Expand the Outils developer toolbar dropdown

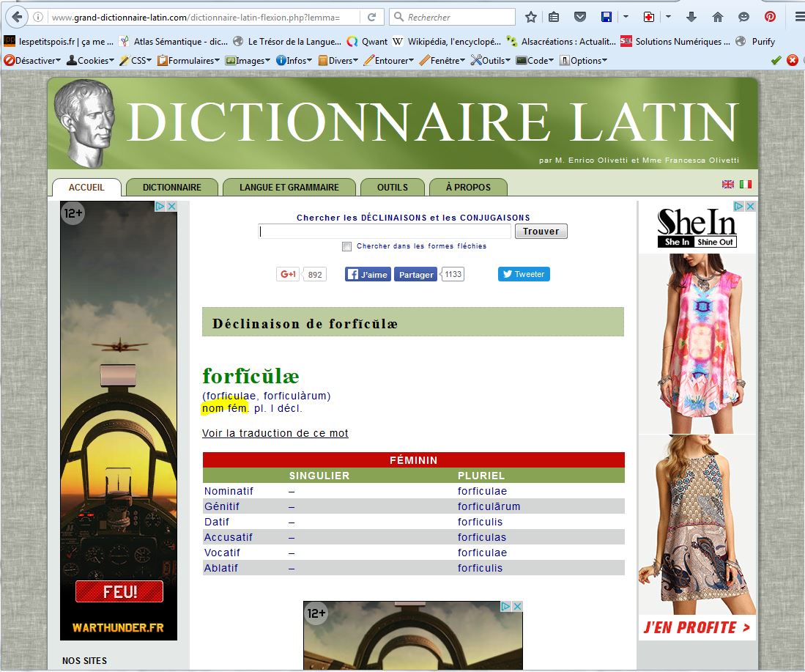pyautogui.click(x=491, y=61)
